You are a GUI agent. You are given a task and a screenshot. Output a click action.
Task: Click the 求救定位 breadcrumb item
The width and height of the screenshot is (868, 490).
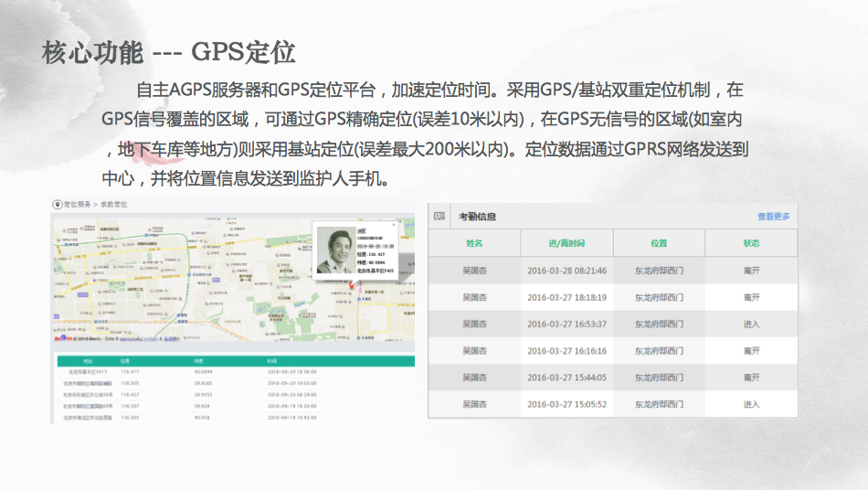coord(114,203)
